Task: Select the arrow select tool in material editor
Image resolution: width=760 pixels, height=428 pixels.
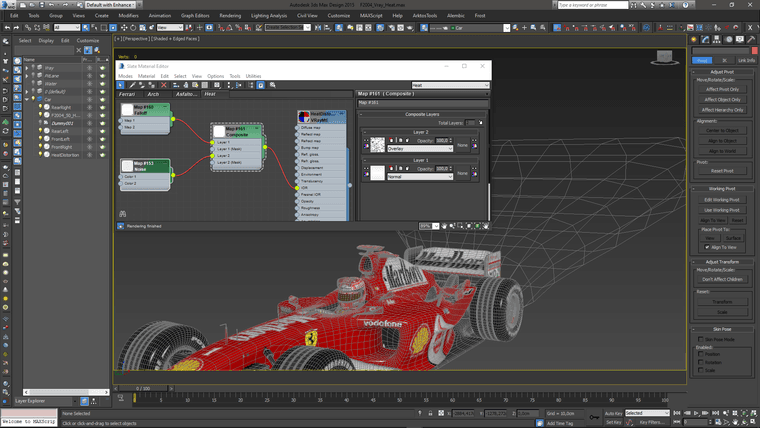Action: click(121, 85)
